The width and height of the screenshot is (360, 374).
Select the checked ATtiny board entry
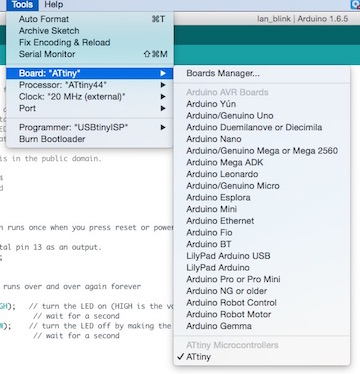point(262,357)
